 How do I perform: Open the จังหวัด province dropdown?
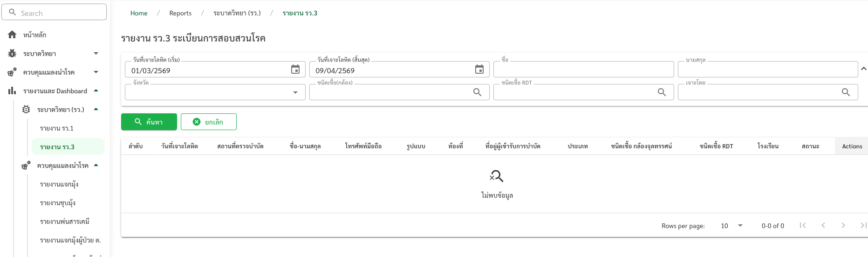pyautogui.click(x=295, y=92)
